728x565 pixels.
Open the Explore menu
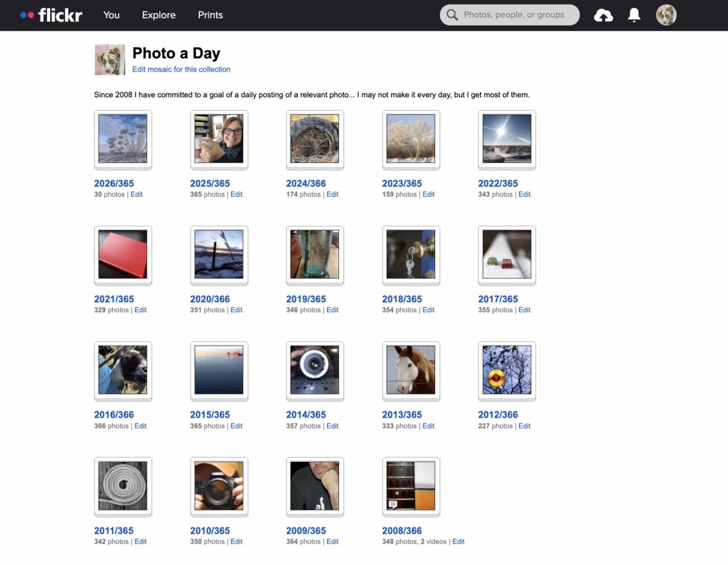158,15
